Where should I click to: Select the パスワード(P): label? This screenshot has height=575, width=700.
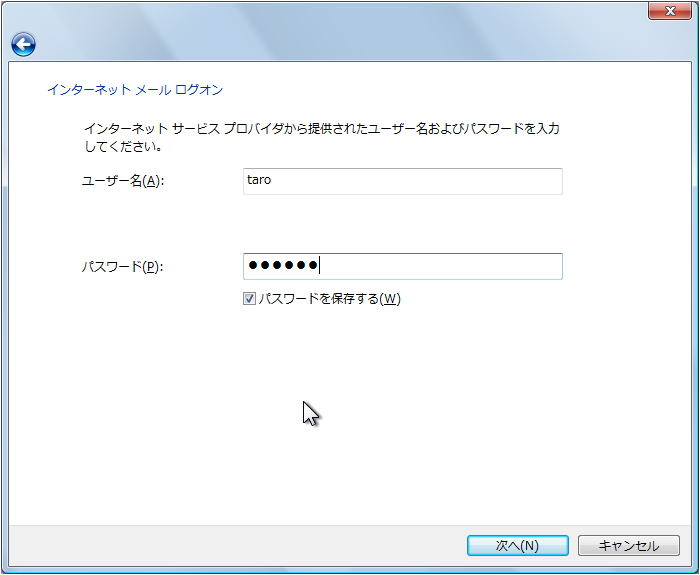coord(123,267)
